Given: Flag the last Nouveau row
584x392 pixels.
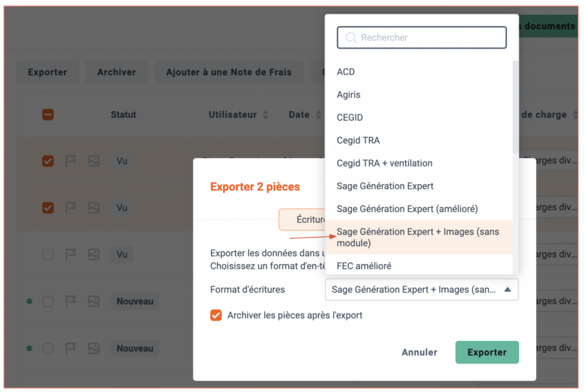Looking at the screenshot, I should tap(71, 348).
